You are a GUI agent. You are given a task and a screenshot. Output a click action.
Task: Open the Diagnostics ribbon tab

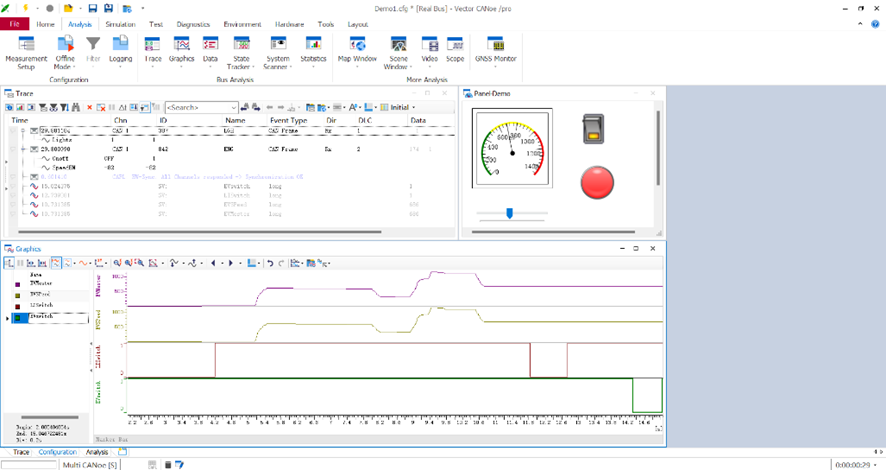click(x=193, y=24)
